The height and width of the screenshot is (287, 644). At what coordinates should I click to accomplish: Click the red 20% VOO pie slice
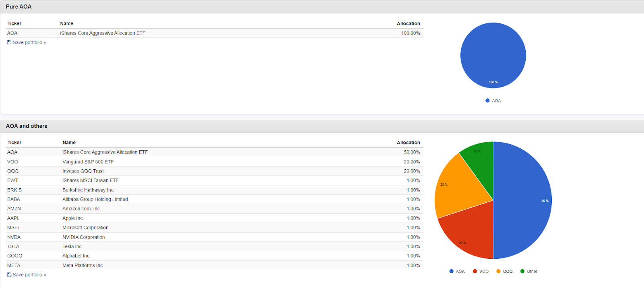point(471,232)
